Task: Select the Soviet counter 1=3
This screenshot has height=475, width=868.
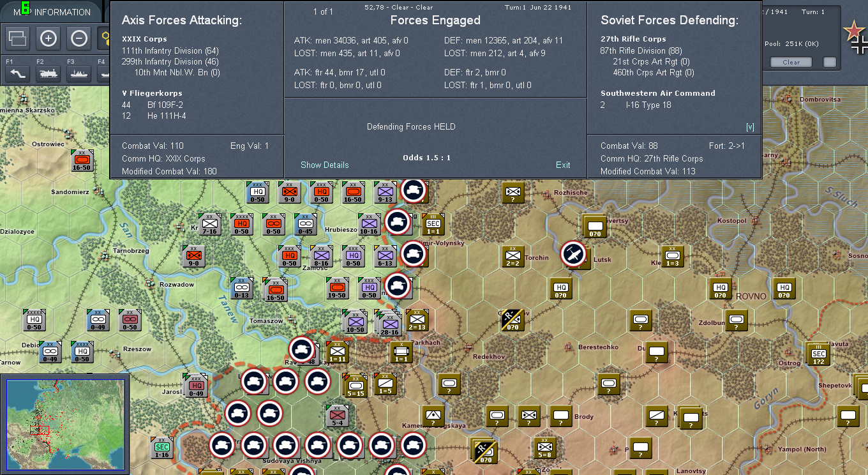Action: coord(672,256)
